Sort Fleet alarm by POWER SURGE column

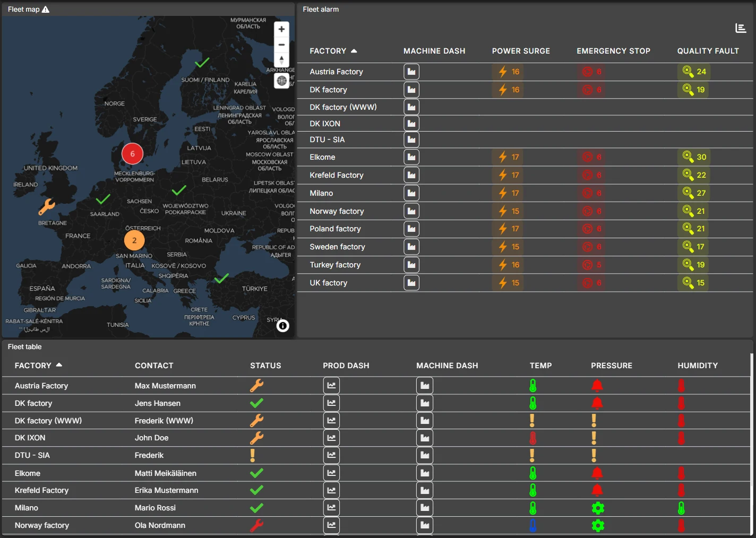coord(521,51)
